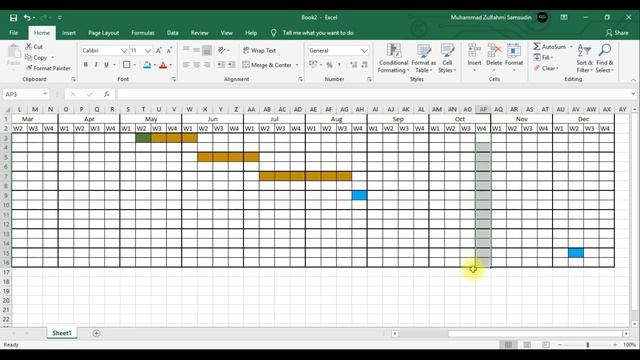
Task: Click the Share button
Action: coord(617,33)
